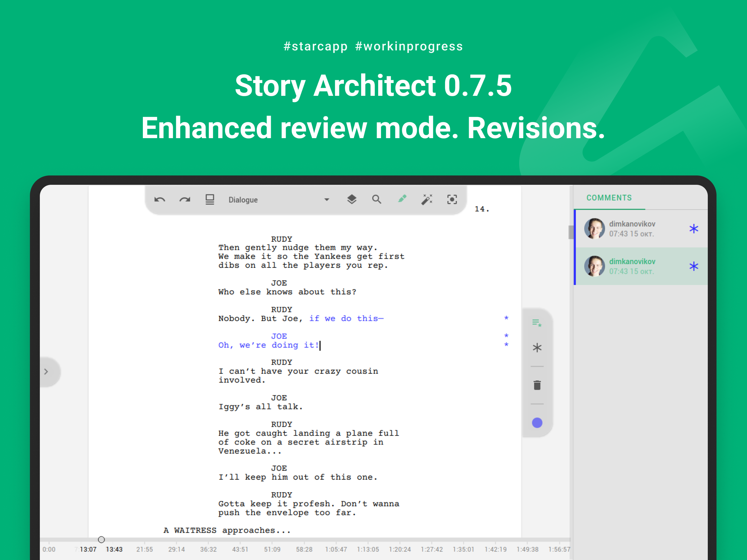Click the trash delete icon

(x=537, y=385)
